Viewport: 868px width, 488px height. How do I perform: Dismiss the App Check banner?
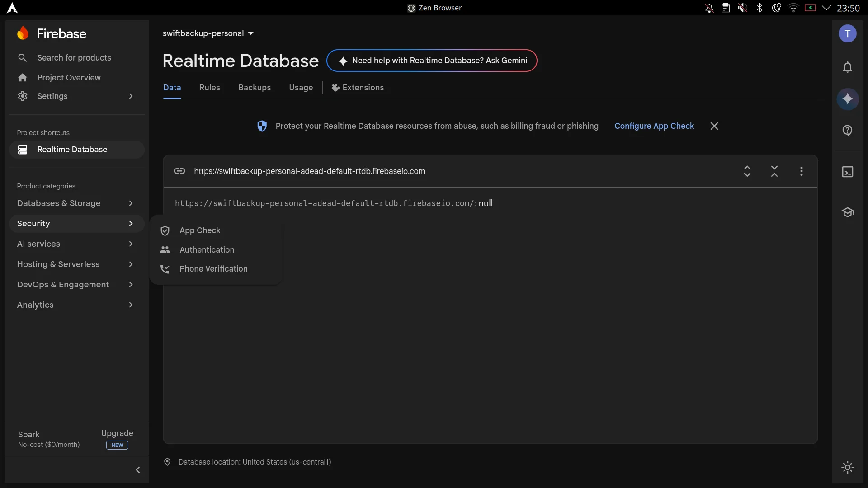tap(714, 126)
